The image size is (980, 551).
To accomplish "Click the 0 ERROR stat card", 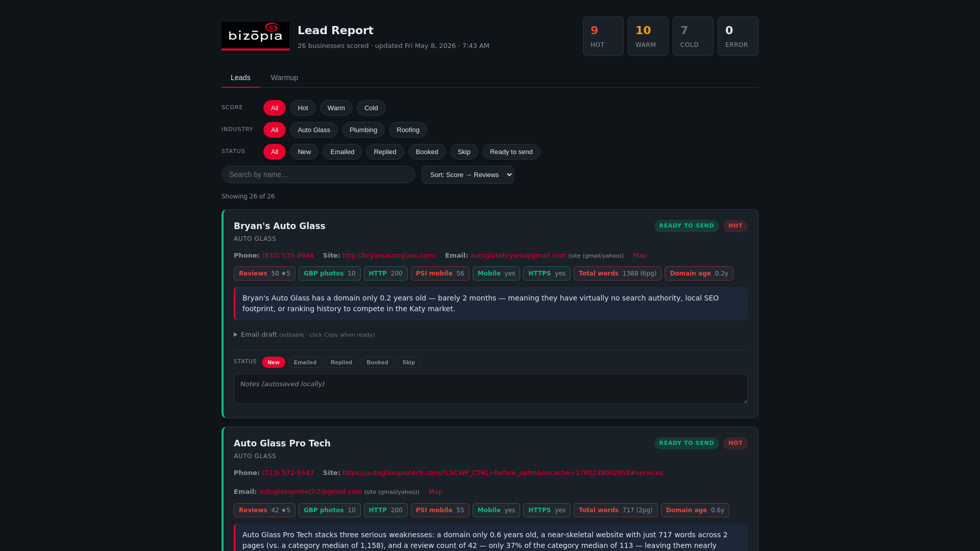I will pyautogui.click(x=738, y=36).
